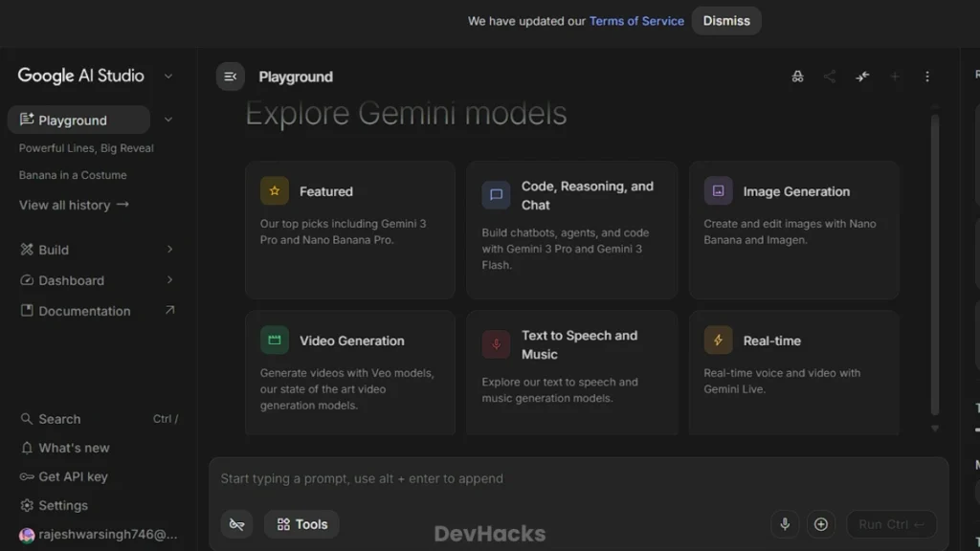Click the user avatar at sidebar bottom
This screenshot has width=980, height=551.
(26, 536)
